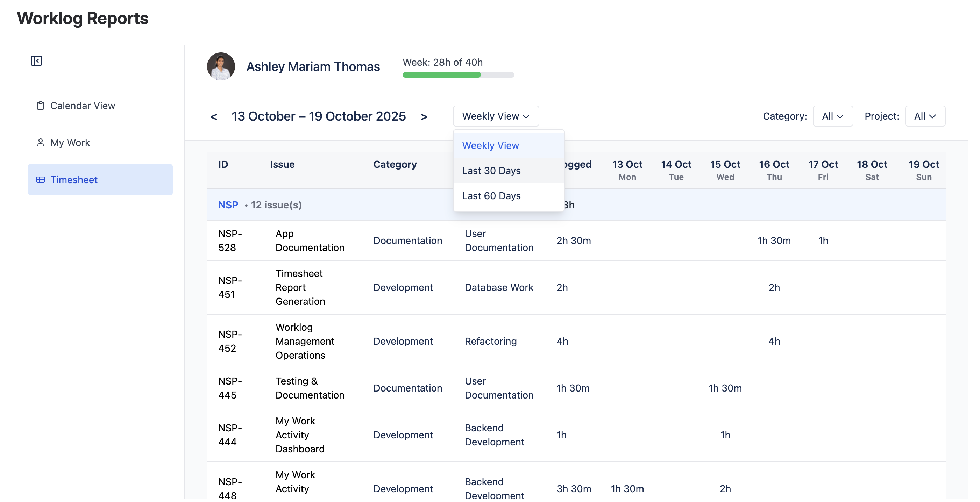Click the weekly hours progress bar

pos(458,75)
